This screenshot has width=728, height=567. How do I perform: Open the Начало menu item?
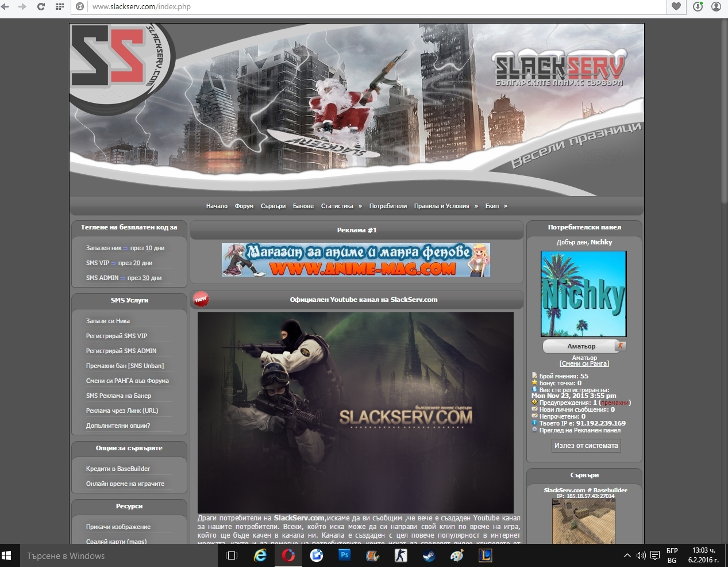[217, 206]
